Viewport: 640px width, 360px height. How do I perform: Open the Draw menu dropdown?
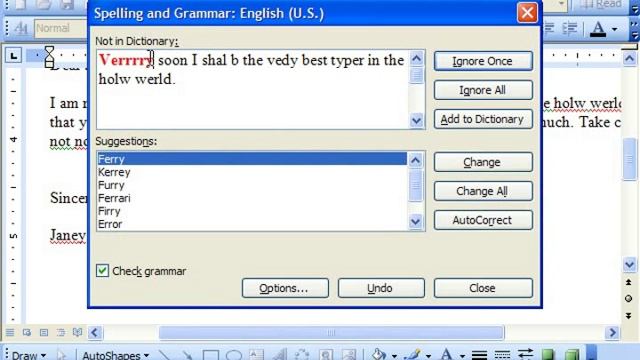pos(29,355)
